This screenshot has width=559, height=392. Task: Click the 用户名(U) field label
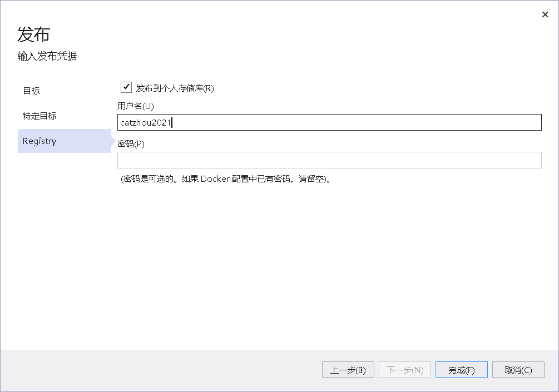point(135,106)
